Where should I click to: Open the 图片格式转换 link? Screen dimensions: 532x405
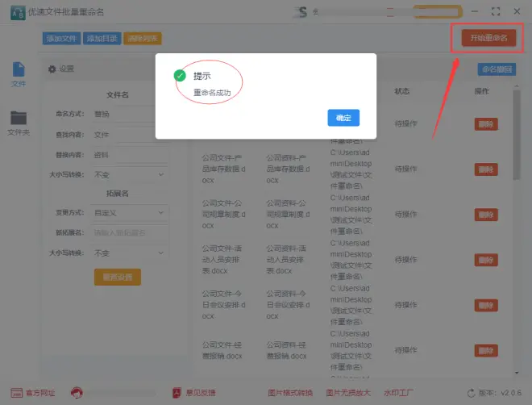click(x=290, y=393)
